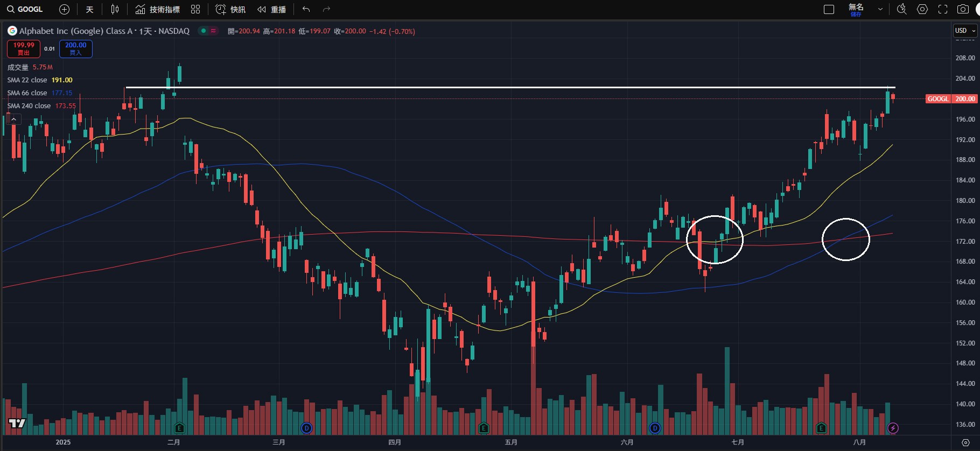Click the 200.00 買入 buy button
The height and width of the screenshot is (451, 980).
(75, 48)
